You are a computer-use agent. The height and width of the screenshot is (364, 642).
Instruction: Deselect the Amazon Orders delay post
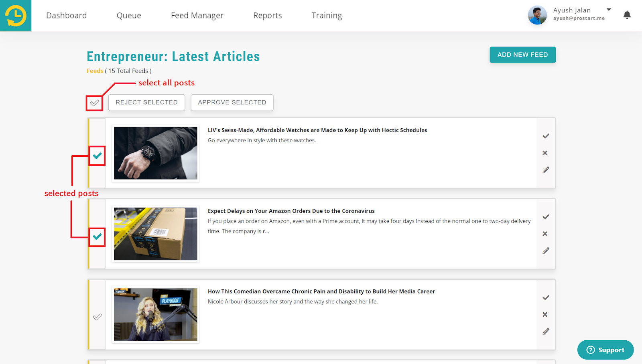pos(97,237)
